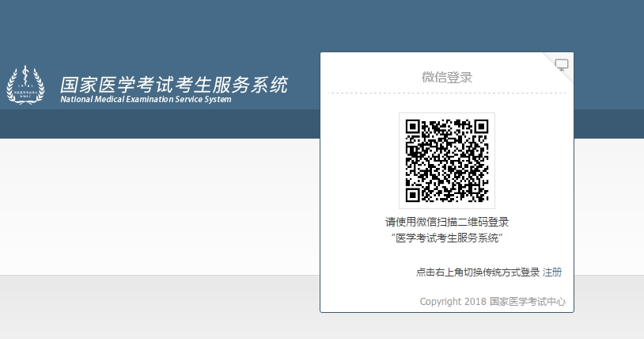Click the English subtitle National Medical Examination Service System
The image size is (644, 339).
146,100
